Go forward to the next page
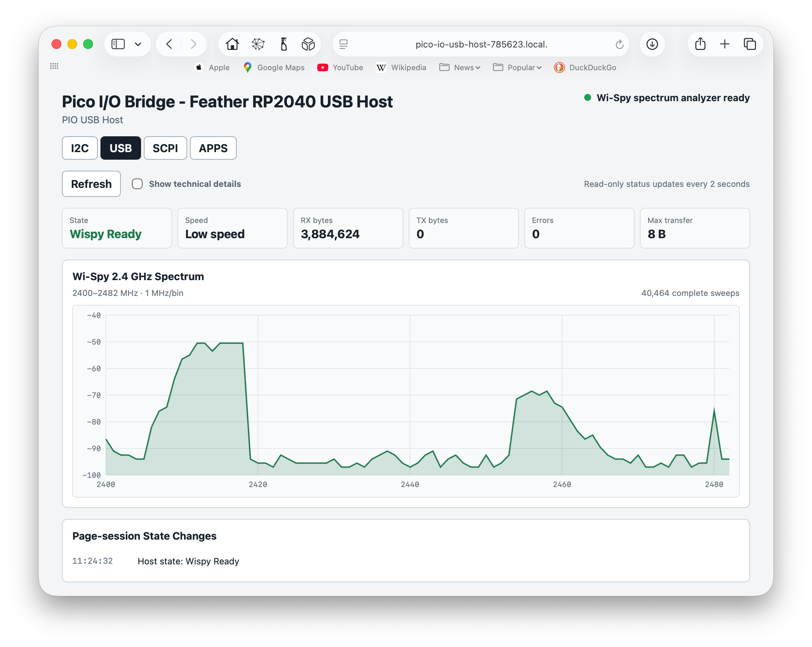 tap(194, 44)
